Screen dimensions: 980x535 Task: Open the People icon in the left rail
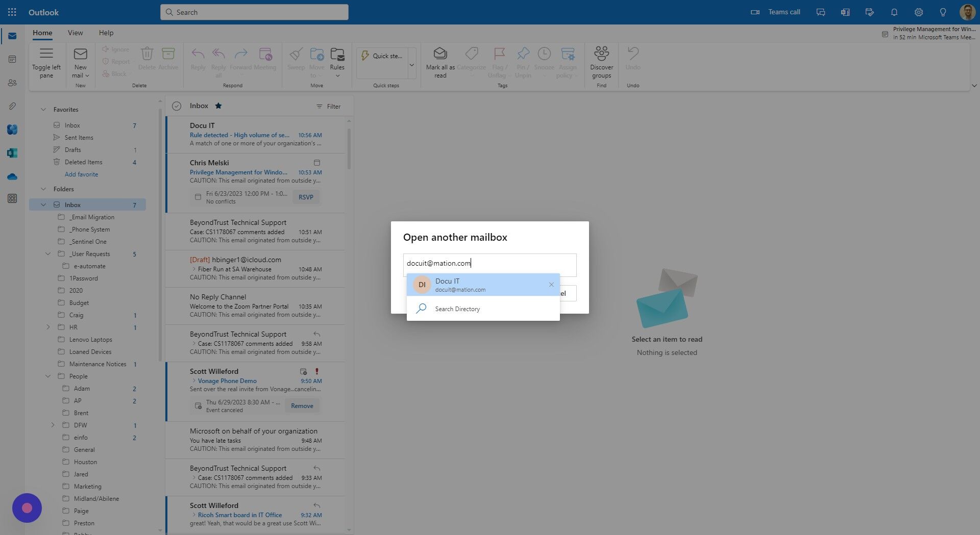pyautogui.click(x=12, y=83)
